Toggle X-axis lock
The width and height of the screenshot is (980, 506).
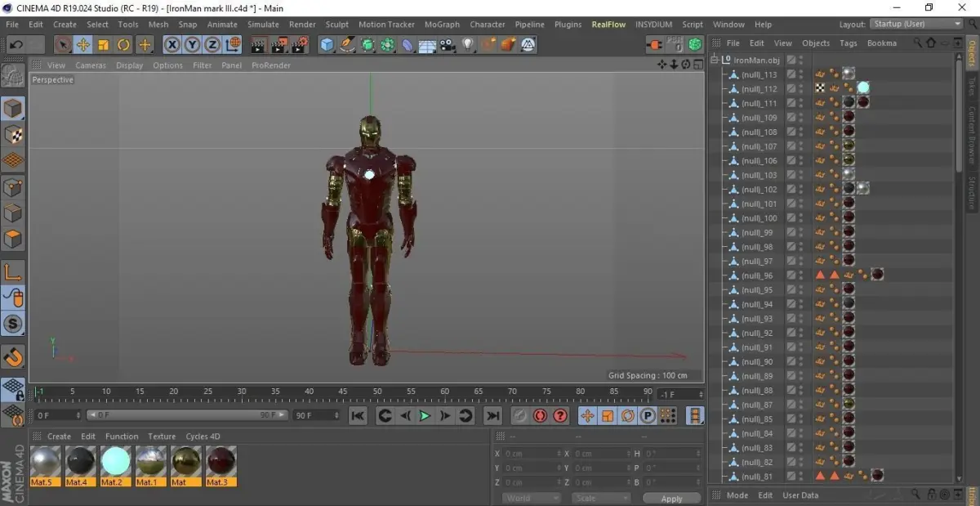tap(172, 45)
